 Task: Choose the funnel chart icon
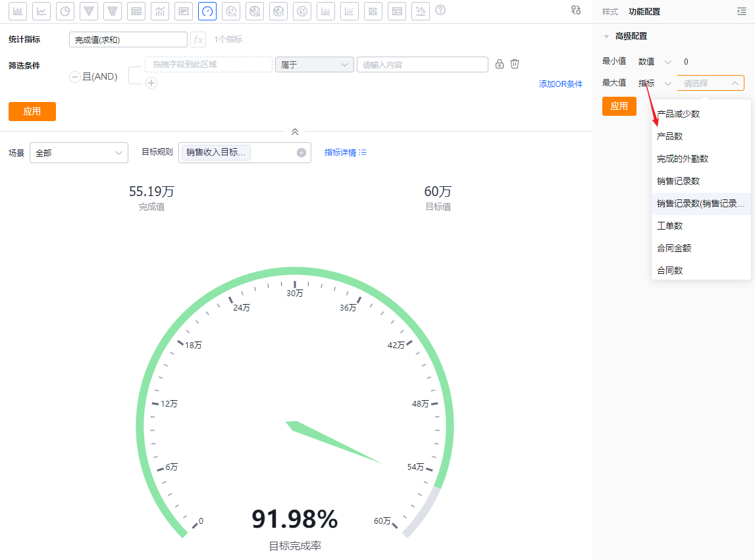coord(89,11)
